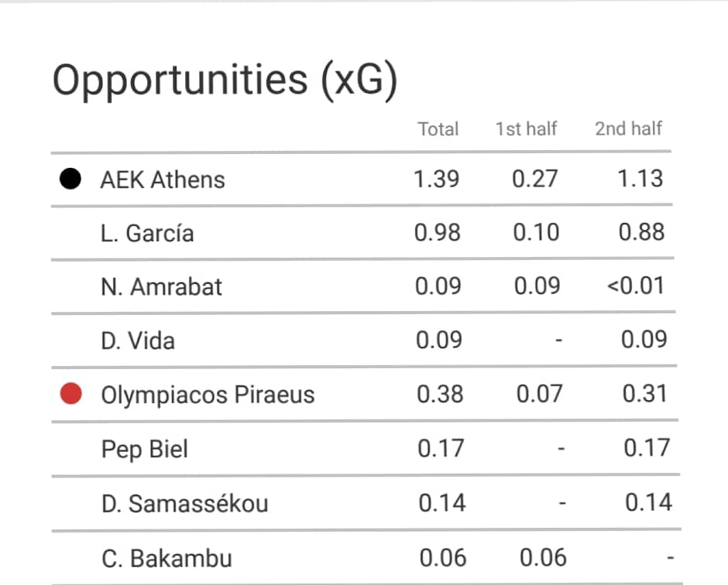The height and width of the screenshot is (585, 728).
Task: Click the black AEK Athens team dot
Action: pyautogui.click(x=70, y=179)
